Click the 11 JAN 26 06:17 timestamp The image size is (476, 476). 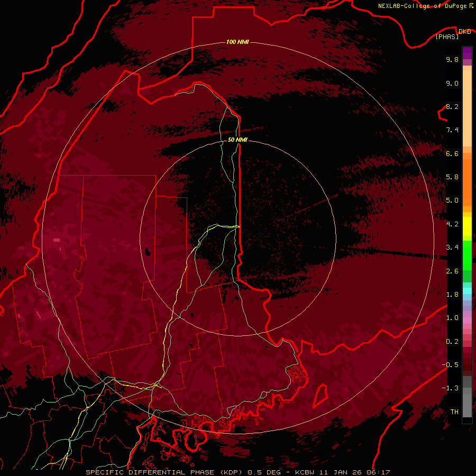[354, 472]
